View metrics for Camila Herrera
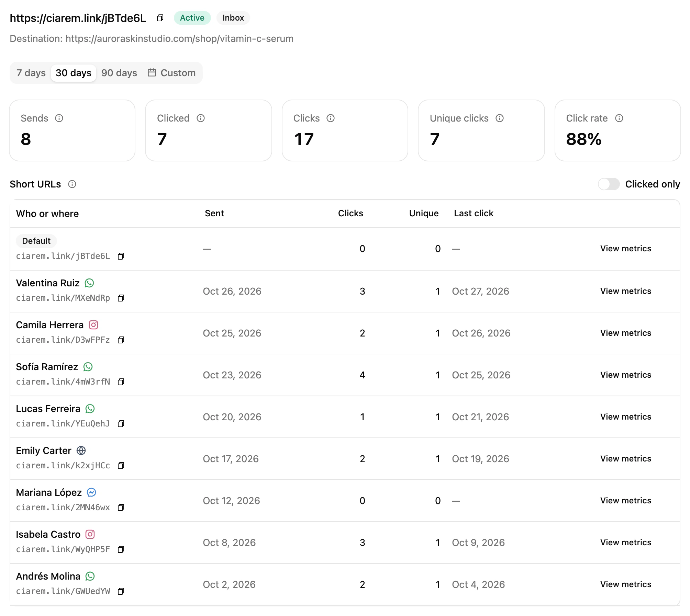Viewport: 690px width, 616px height. [626, 333]
